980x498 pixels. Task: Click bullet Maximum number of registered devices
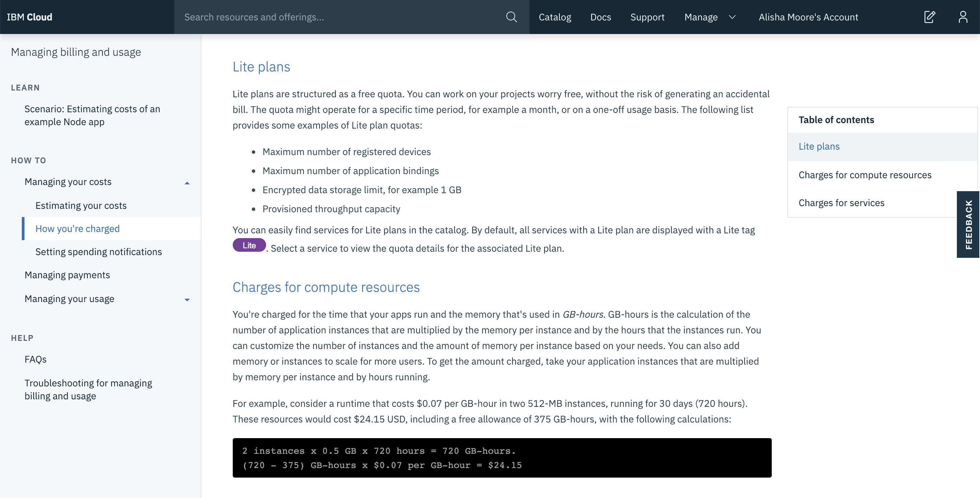click(x=347, y=152)
